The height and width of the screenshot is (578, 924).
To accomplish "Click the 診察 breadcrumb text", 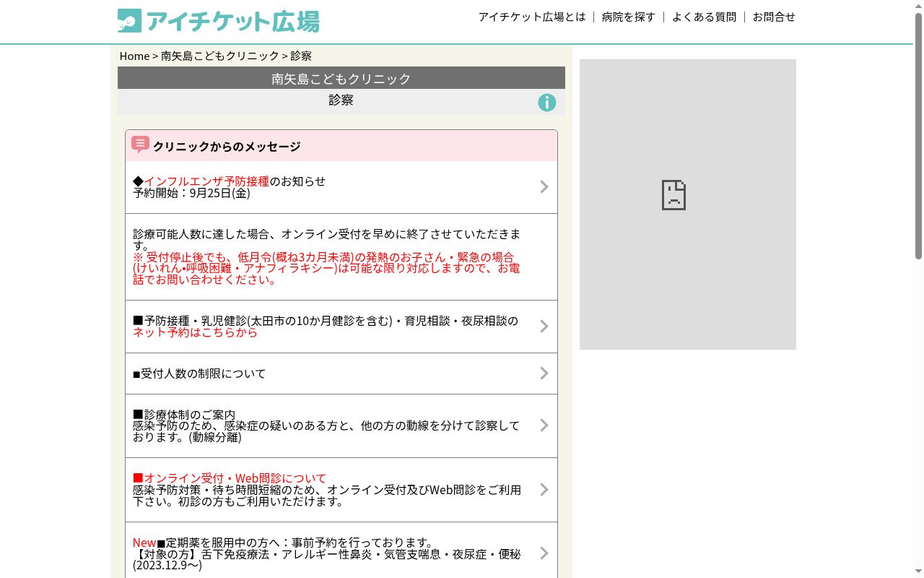I will click(301, 56).
